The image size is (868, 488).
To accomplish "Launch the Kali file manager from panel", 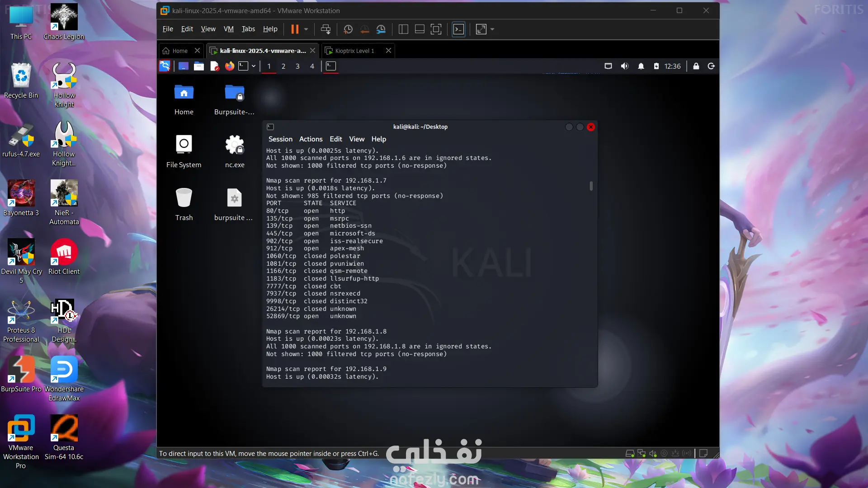I will tap(199, 66).
